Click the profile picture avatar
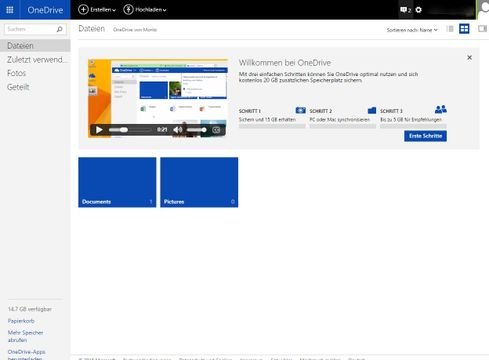Image resolution: width=489 pixels, height=360 pixels. [x=483, y=9]
